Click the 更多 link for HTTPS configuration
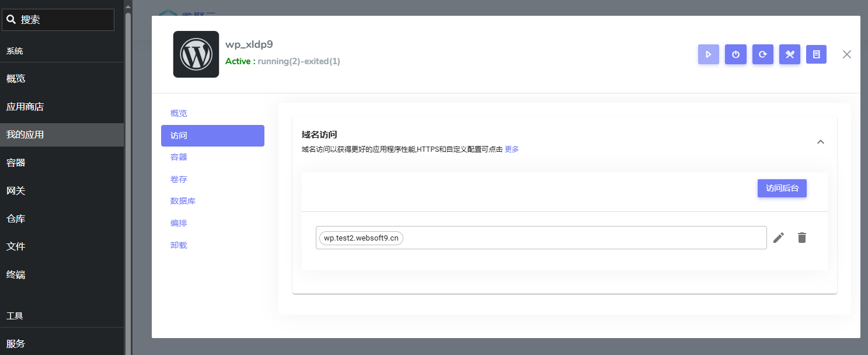868x355 pixels. [x=511, y=149]
